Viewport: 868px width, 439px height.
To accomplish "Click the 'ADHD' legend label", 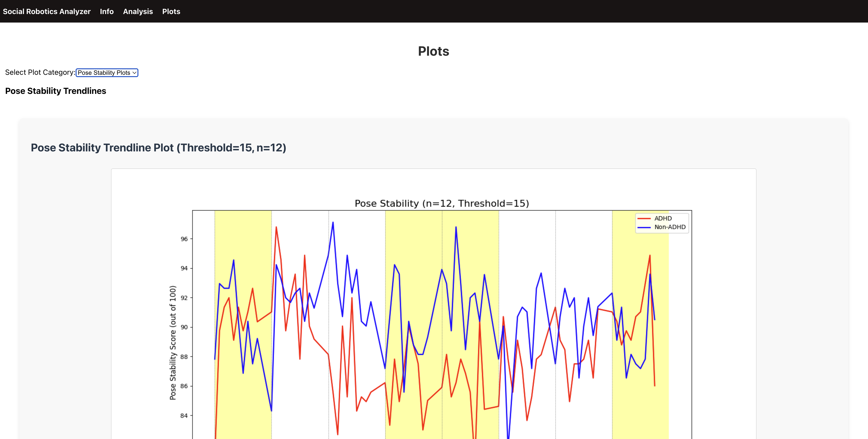I will tap(663, 219).
